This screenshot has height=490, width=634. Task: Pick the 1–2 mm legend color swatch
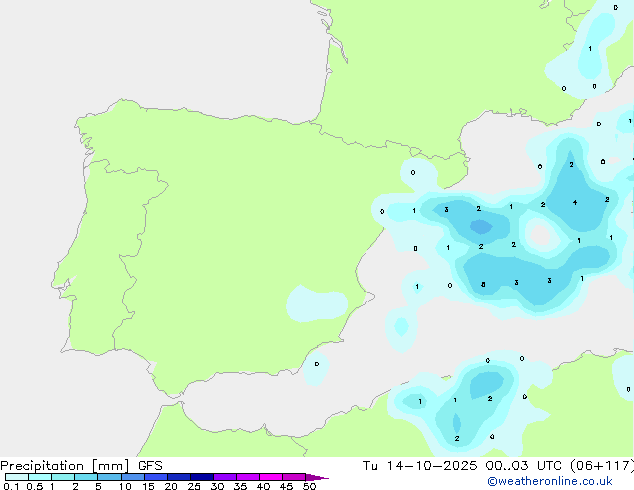click(63, 477)
